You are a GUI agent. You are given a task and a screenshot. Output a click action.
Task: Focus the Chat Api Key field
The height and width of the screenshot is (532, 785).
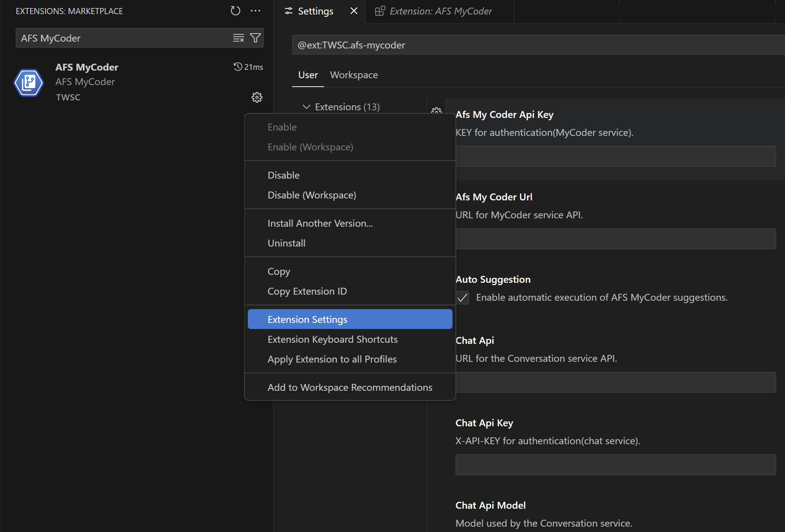[x=616, y=464]
